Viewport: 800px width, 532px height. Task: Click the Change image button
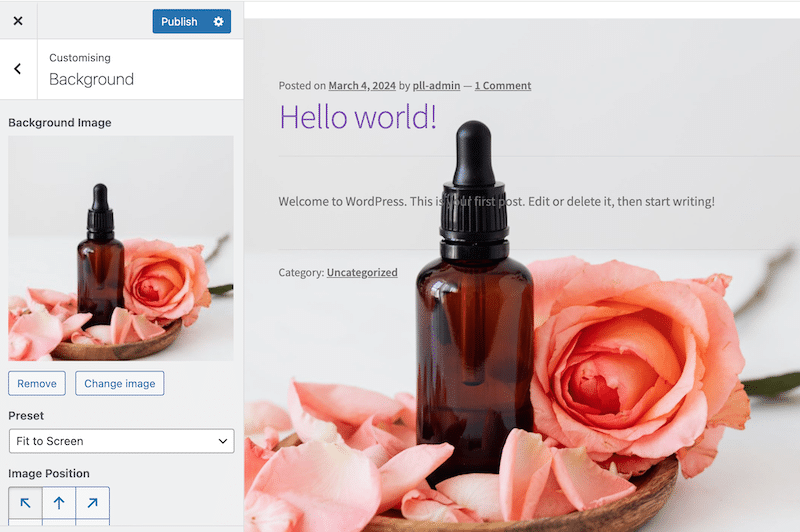tap(119, 384)
